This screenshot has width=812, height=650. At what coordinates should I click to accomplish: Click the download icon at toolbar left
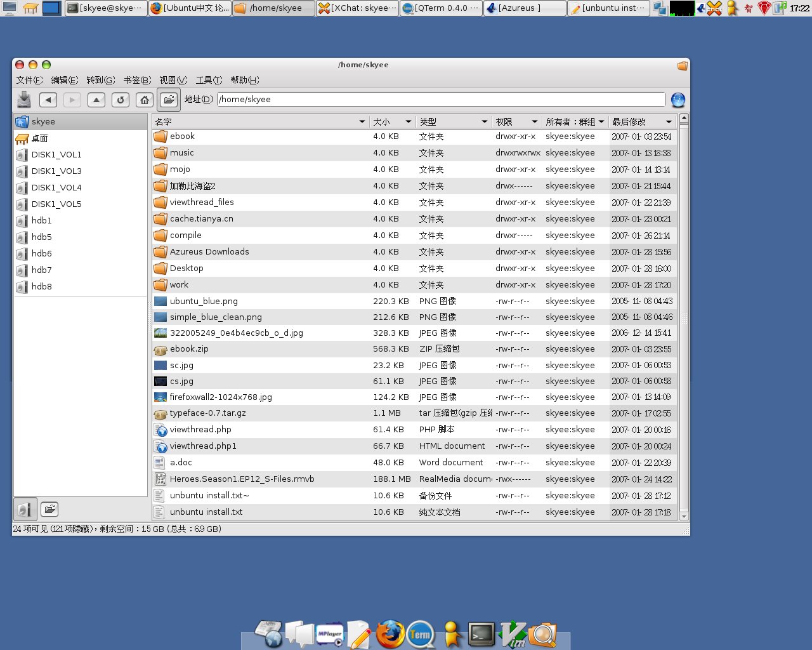pos(24,99)
